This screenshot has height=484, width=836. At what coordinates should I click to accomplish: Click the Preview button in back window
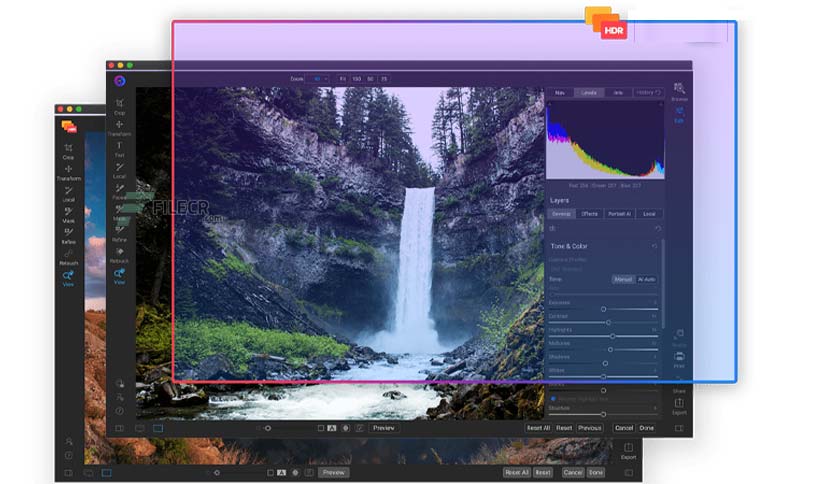(333, 472)
